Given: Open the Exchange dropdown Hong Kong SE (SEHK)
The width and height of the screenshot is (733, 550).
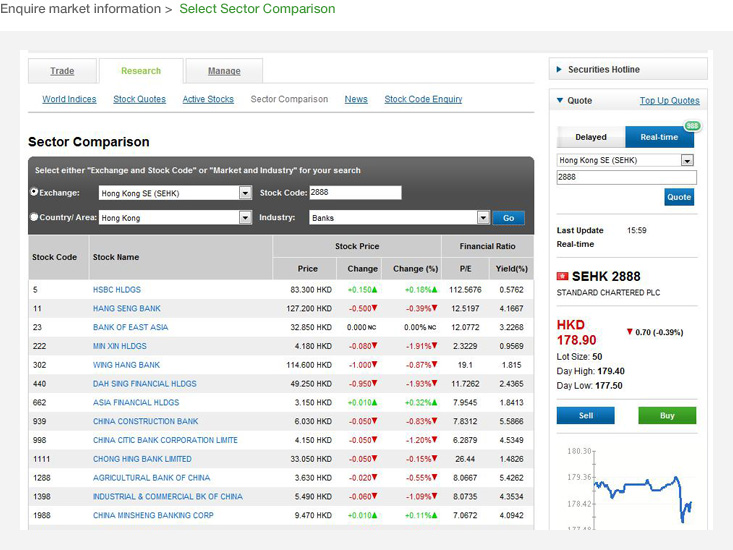Looking at the screenshot, I should pos(175,193).
